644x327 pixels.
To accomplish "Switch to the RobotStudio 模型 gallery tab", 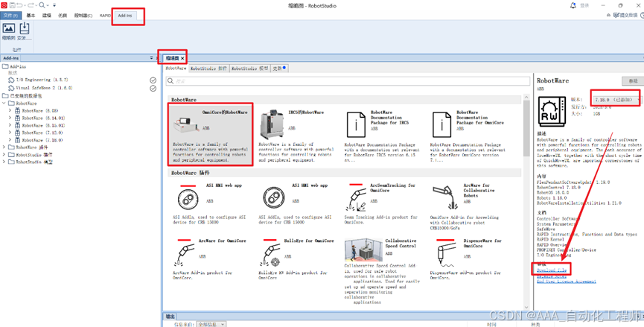I will pyautogui.click(x=249, y=69).
